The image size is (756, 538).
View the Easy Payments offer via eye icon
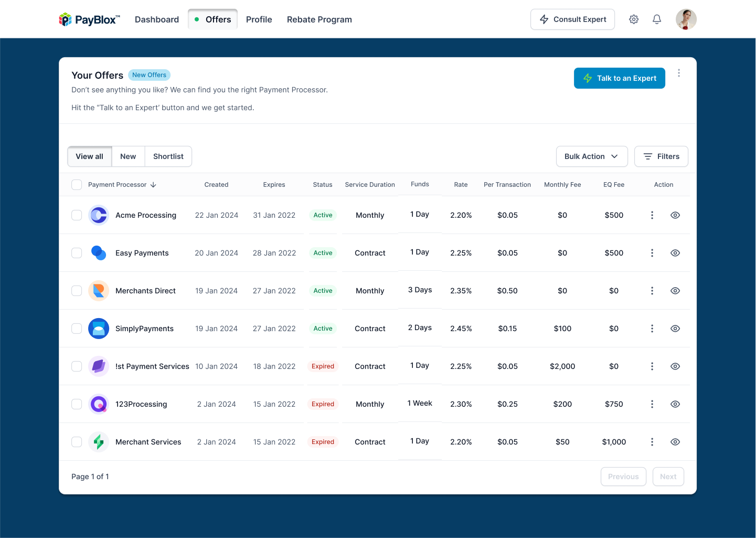pos(675,253)
